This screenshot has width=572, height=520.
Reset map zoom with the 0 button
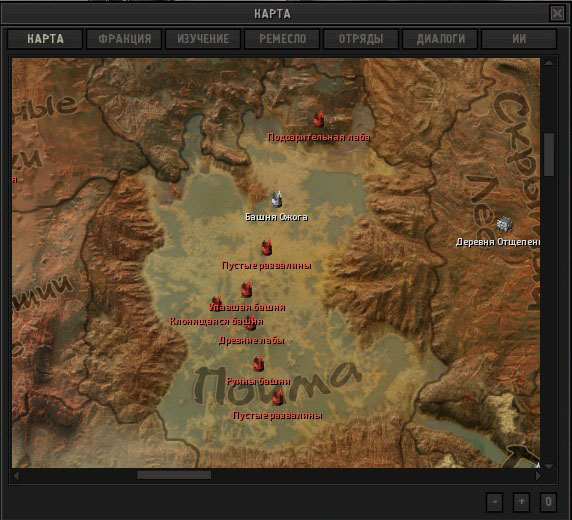pyautogui.click(x=548, y=502)
